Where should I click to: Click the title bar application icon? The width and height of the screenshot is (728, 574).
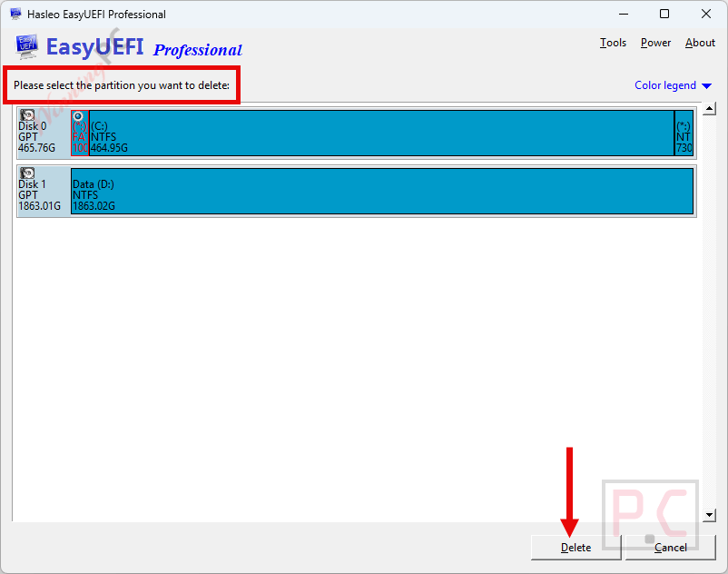[x=15, y=14]
